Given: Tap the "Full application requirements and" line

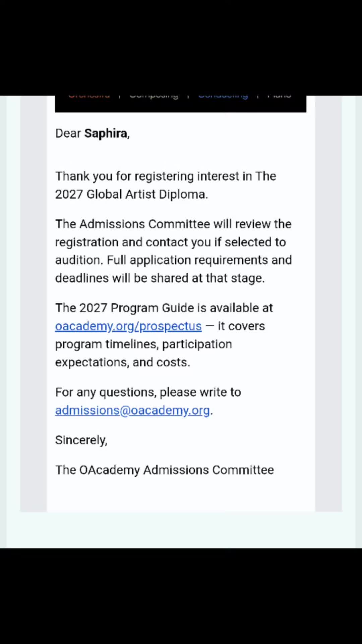Looking at the screenshot, I should point(199,260).
